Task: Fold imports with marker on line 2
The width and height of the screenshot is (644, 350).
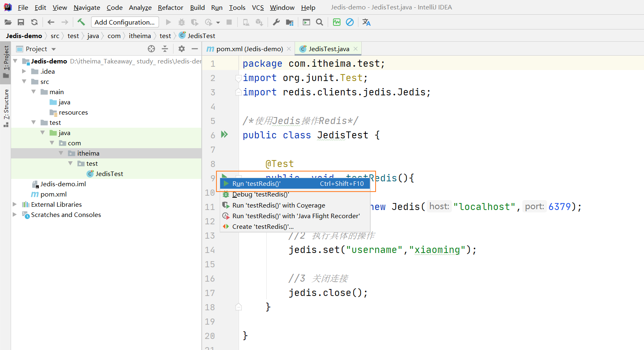Action: [x=239, y=78]
